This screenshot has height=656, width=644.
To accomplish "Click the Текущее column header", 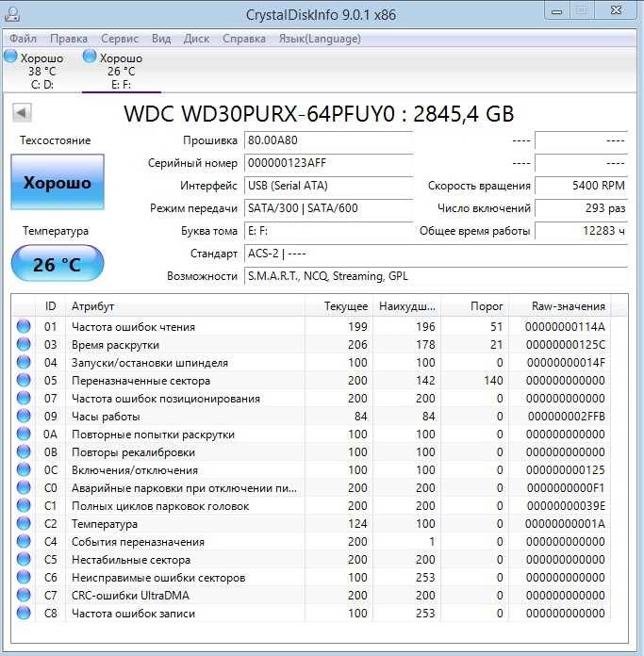I will 339,306.
